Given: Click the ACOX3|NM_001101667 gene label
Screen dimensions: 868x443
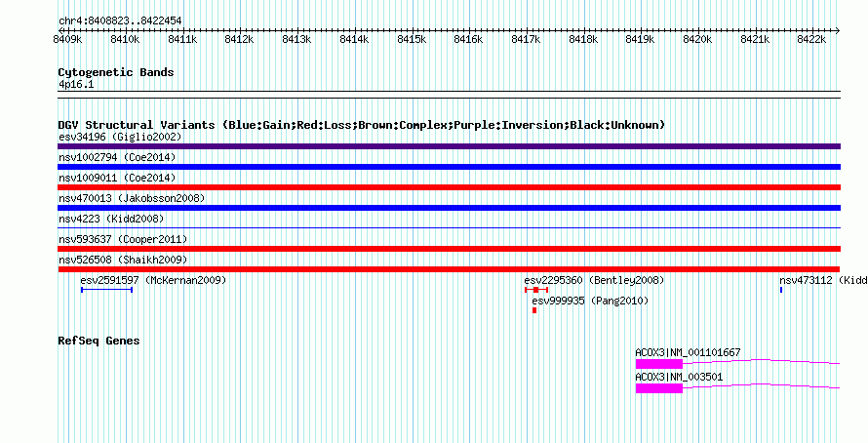Looking at the screenshot, I should (x=689, y=352).
